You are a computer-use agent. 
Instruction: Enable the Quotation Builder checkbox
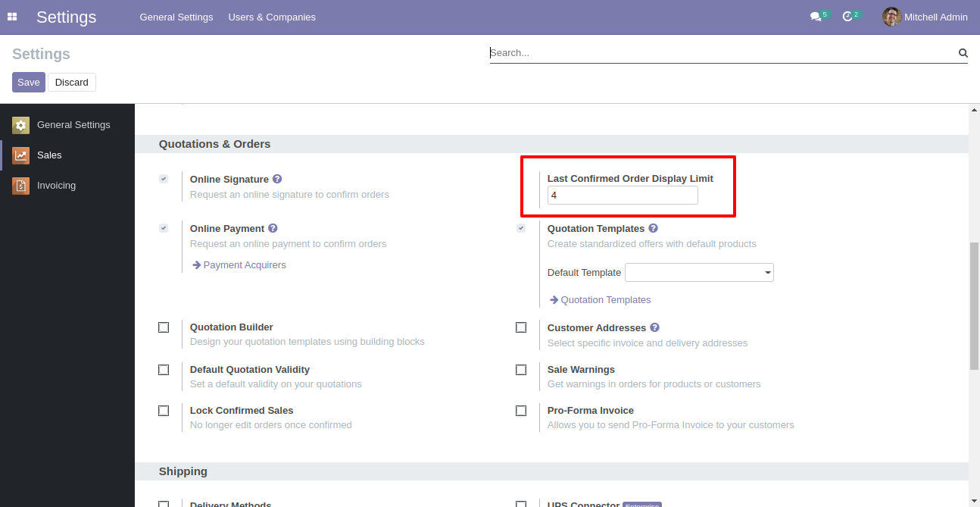point(164,327)
